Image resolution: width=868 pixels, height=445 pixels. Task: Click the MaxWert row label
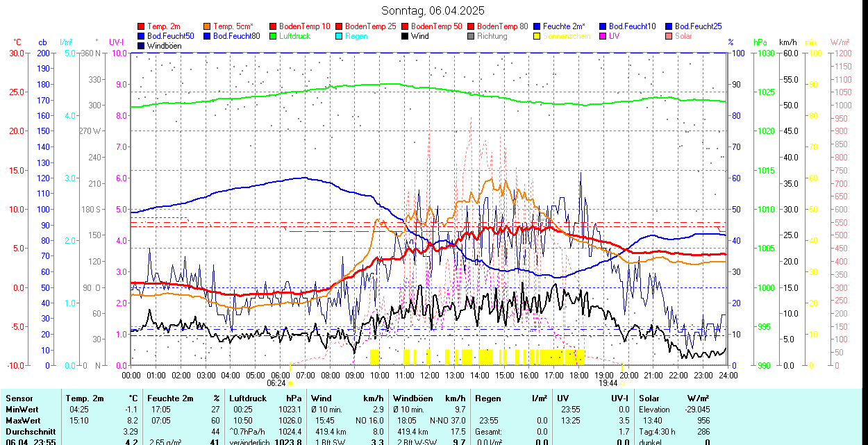pyautogui.click(x=23, y=420)
